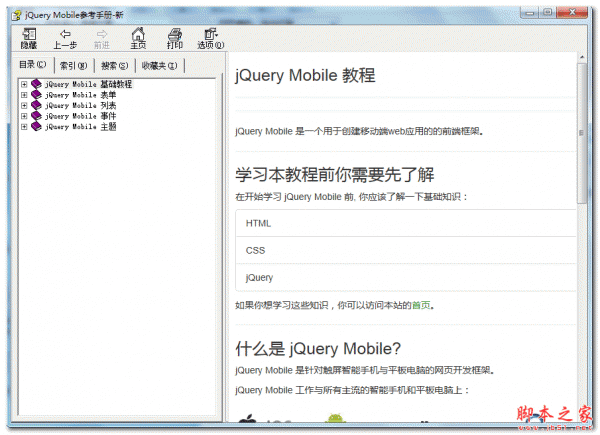
Task: Select the jQuery Mobile 基础教程 tree item
Action: [88, 84]
